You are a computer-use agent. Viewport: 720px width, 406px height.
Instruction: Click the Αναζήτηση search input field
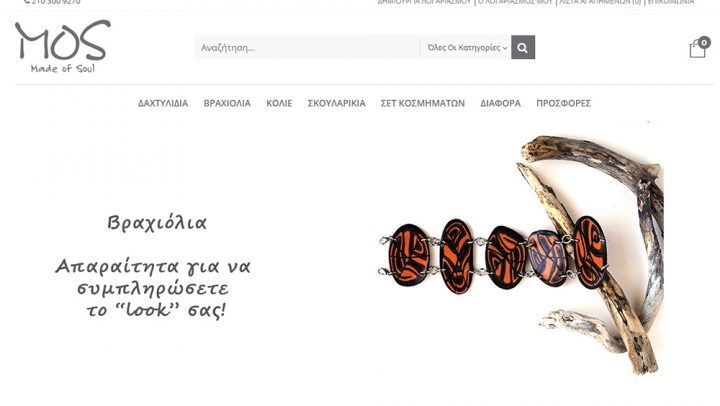point(307,47)
